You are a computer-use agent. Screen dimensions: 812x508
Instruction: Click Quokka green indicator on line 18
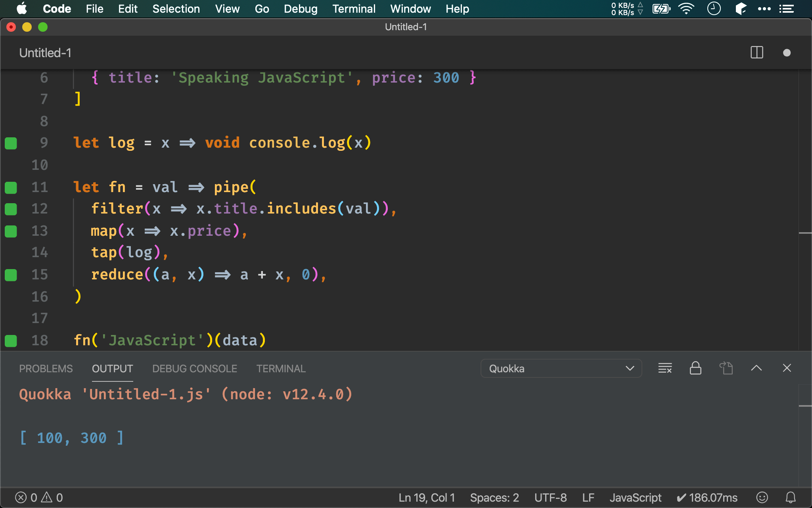(11, 341)
